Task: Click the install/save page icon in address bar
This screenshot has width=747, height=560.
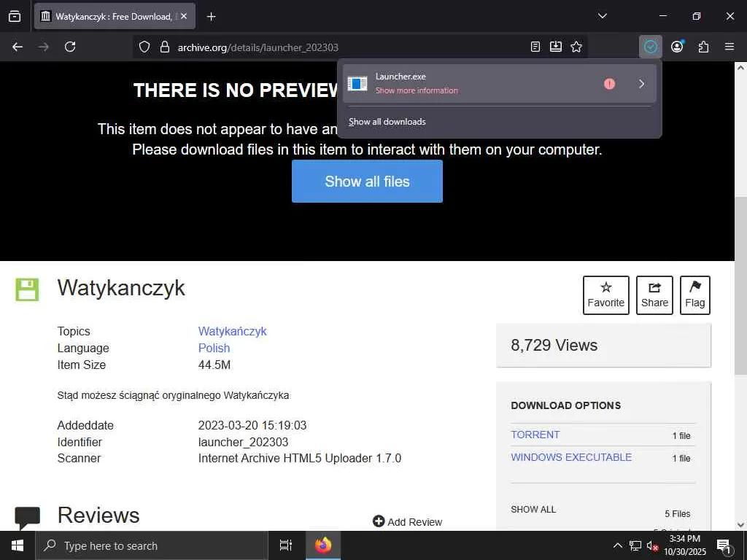Action: click(555, 47)
